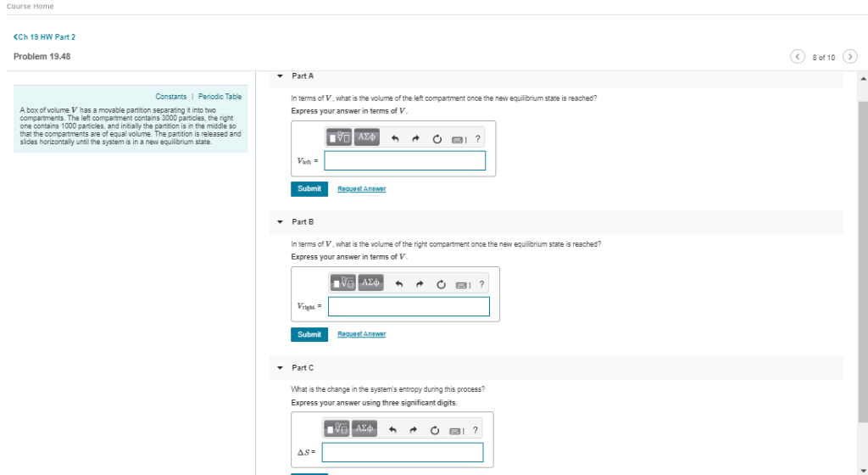Open help question mark in Part B
Screen dimensions: 868x475
(x=481, y=284)
